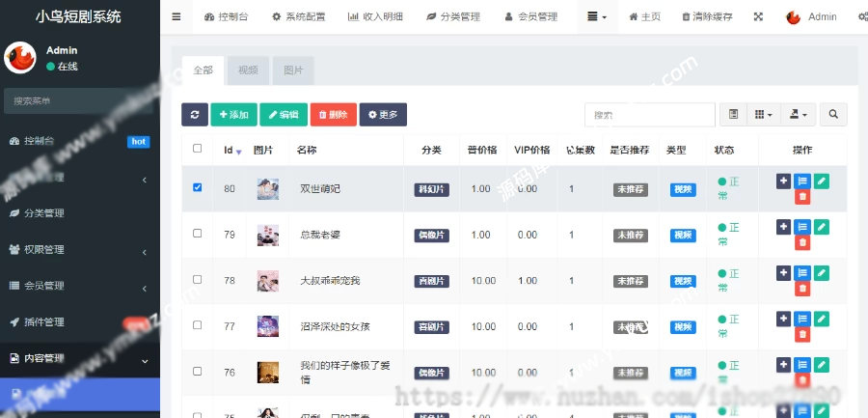Open the columns grid dropdown
868x418 pixels.
(x=764, y=114)
